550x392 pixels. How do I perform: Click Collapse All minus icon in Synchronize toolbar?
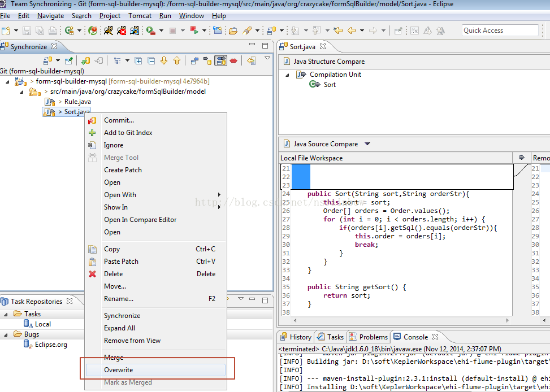[x=151, y=60]
